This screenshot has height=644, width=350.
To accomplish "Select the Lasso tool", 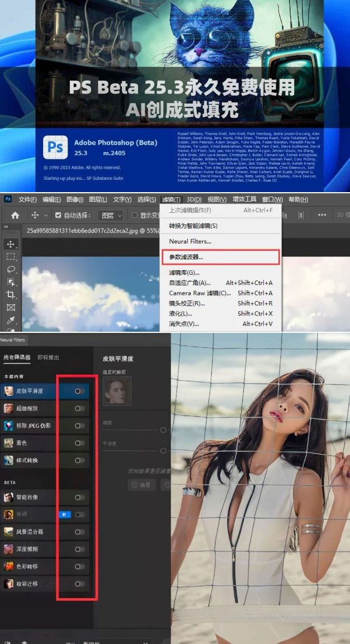I will (x=11, y=269).
